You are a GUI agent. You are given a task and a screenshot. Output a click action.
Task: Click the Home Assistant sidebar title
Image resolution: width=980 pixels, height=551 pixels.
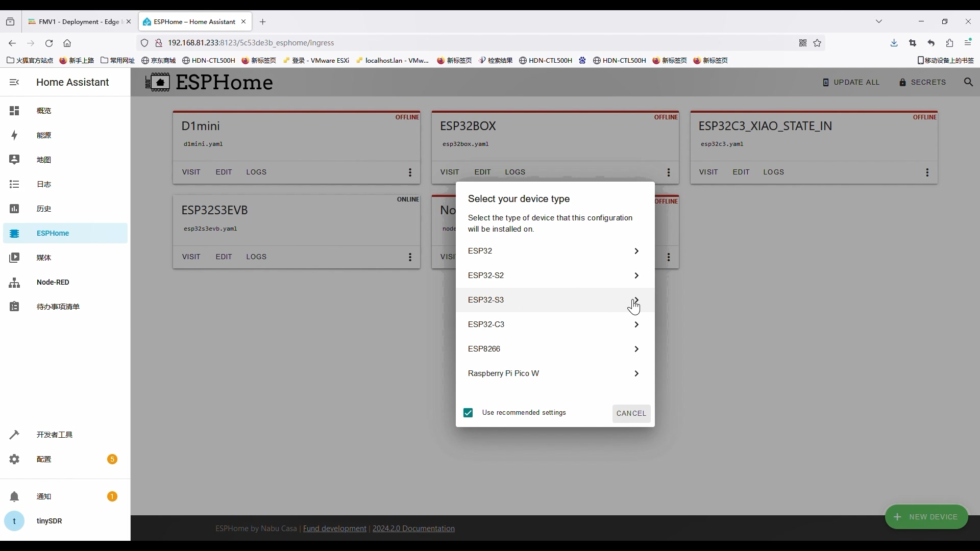(72, 82)
